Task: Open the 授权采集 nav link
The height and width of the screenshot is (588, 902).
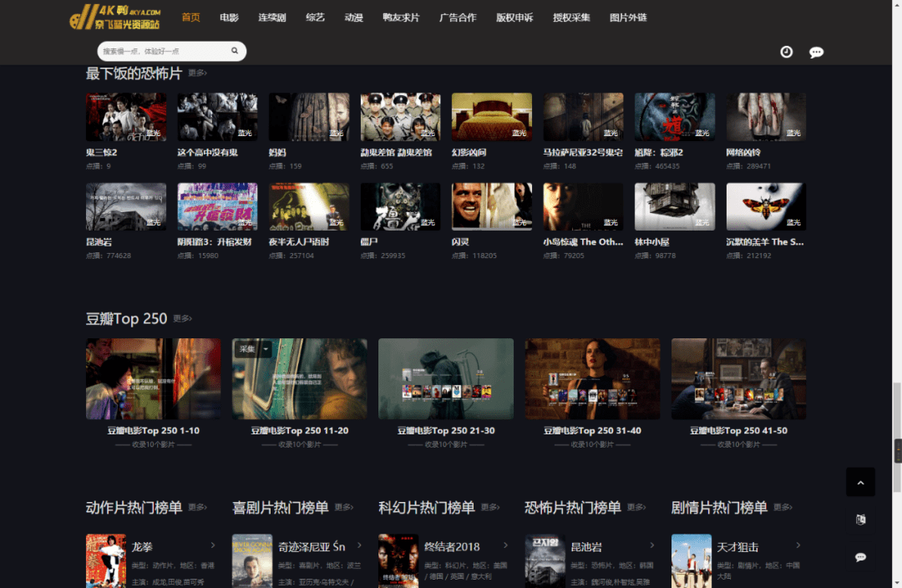Action: click(x=572, y=18)
